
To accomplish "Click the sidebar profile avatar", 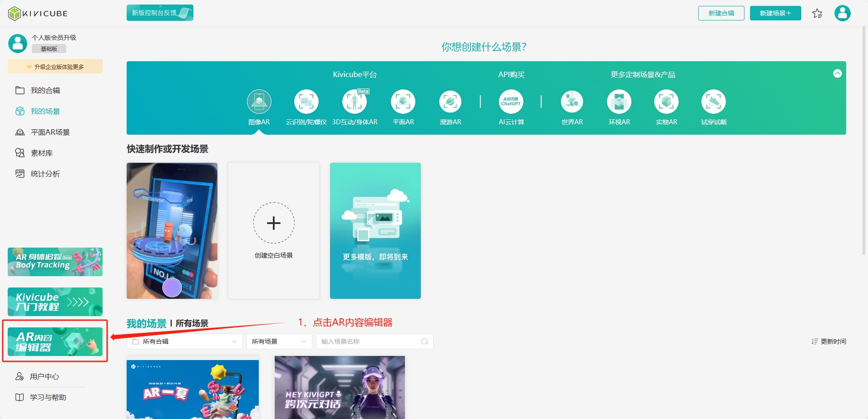I will pos(18,44).
